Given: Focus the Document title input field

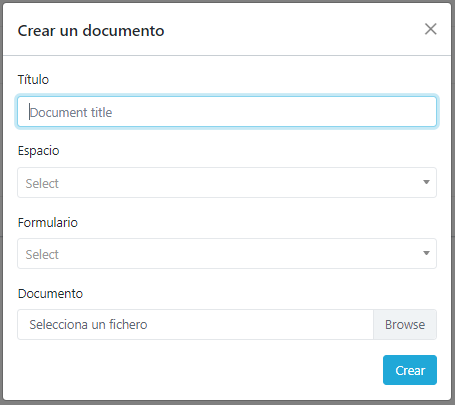Looking at the screenshot, I should (227, 112).
